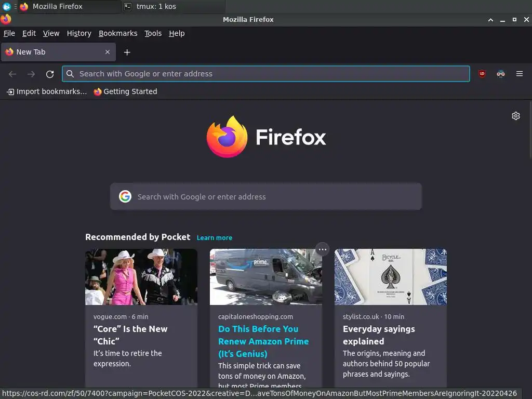Viewport: 532px width, 399px height.
Task: Click Import bookmarks in bookmarks toolbar
Action: click(x=47, y=91)
